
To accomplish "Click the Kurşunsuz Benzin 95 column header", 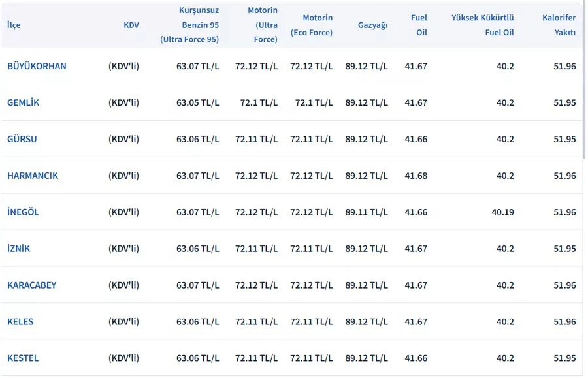I will 189,25.
